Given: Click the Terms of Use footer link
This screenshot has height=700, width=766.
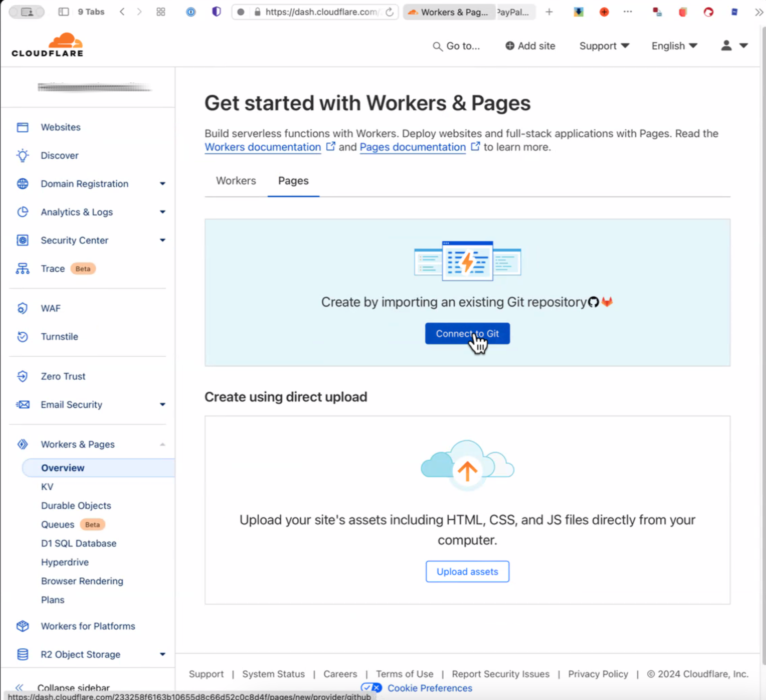Looking at the screenshot, I should tap(404, 674).
